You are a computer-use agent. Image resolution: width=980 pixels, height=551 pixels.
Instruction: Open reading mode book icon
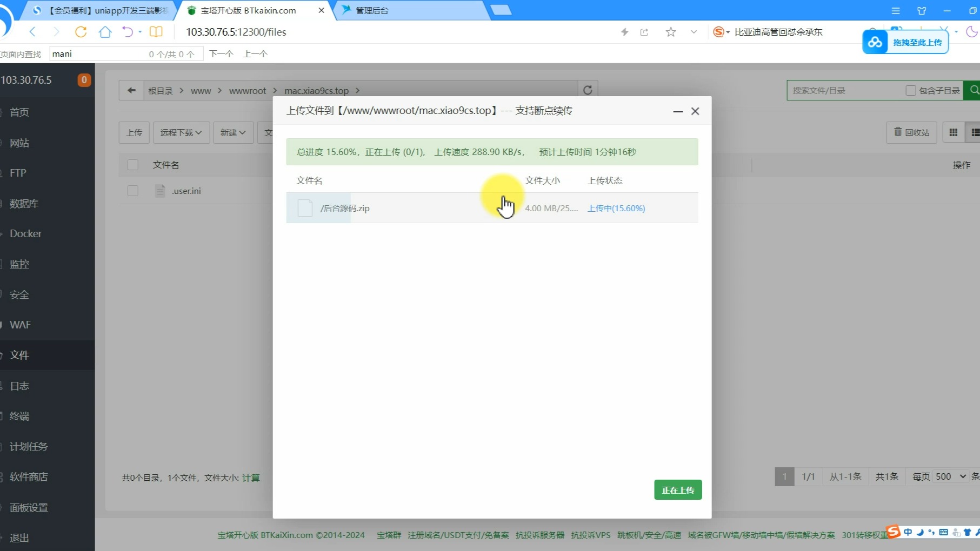[156, 32]
